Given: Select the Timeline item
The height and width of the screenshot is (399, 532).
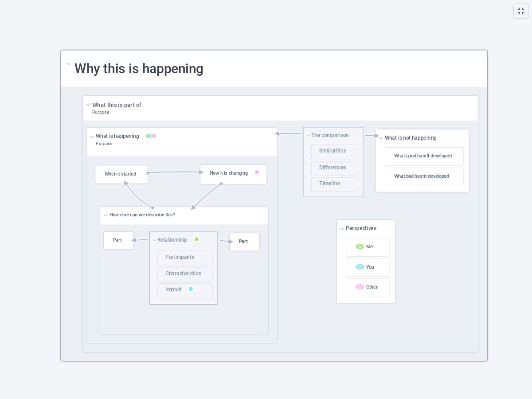Looking at the screenshot, I should coord(334,184).
